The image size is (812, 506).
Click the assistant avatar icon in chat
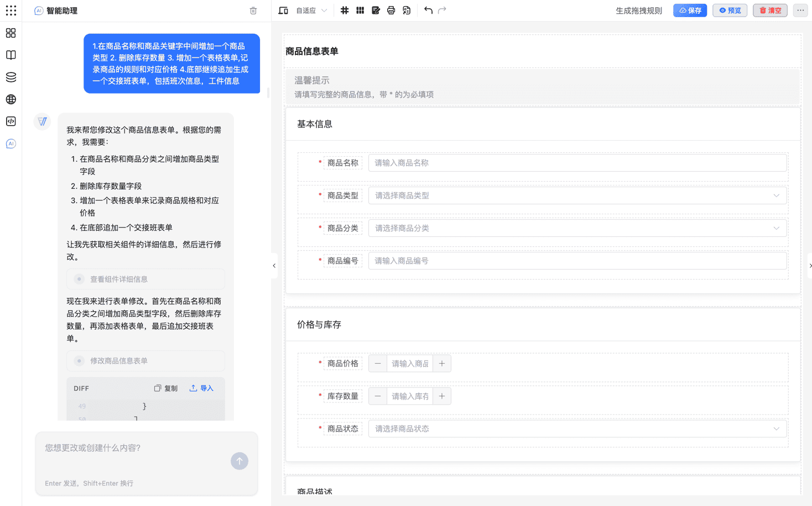pyautogui.click(x=43, y=121)
